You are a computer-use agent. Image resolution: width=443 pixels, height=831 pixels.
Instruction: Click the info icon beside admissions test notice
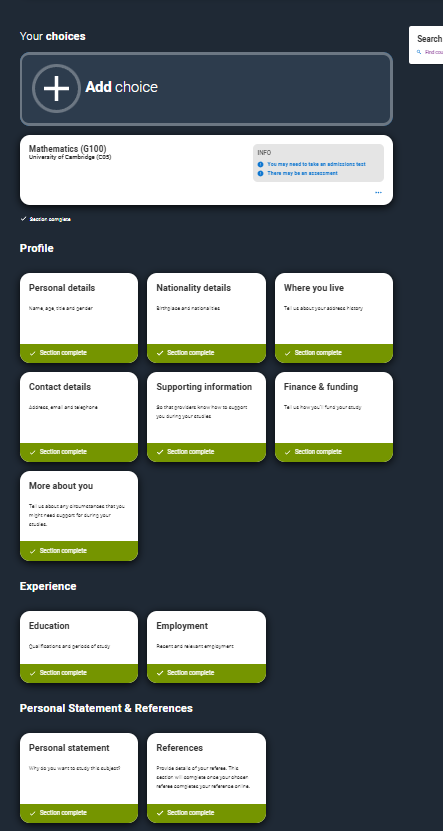(x=261, y=164)
